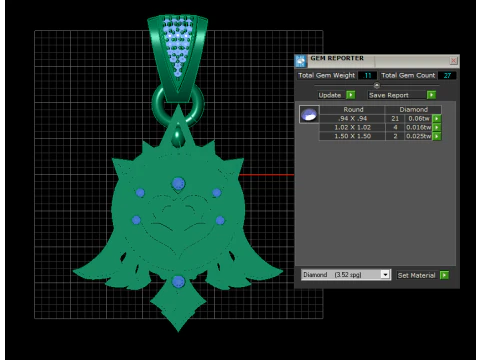
Task: Click the Total Gem Count value field
Action: click(x=447, y=76)
